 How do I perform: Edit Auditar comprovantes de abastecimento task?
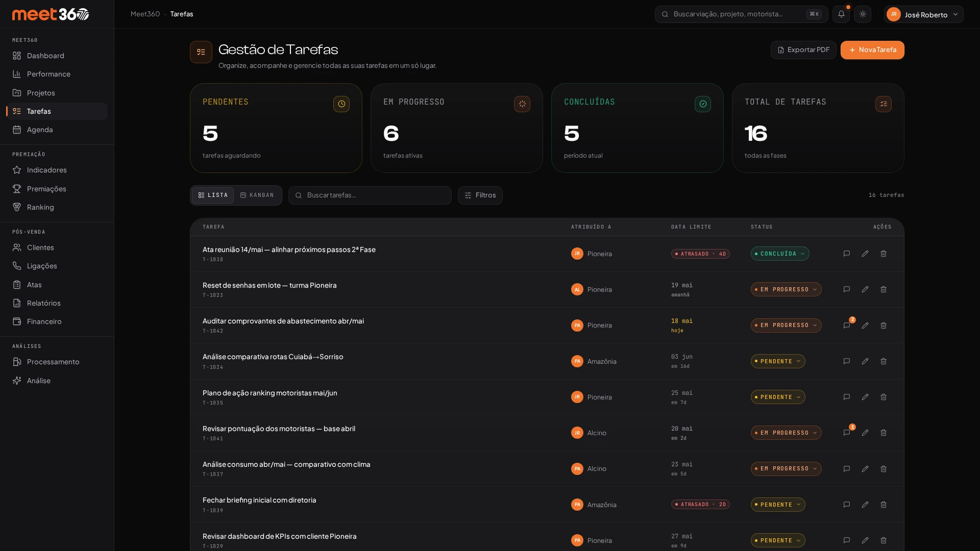pyautogui.click(x=865, y=325)
